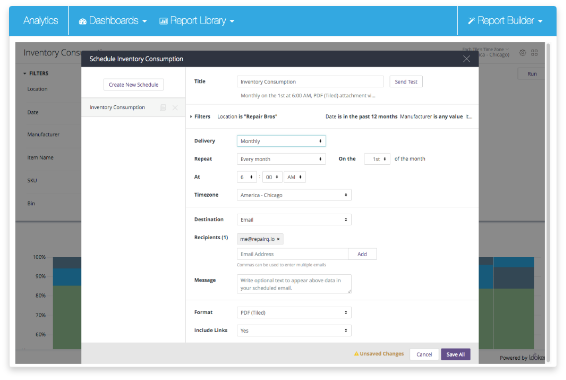Viewport: 566px width, 380px height.
Task: Open the Dashboards menu in the top bar
Action: [x=113, y=21]
